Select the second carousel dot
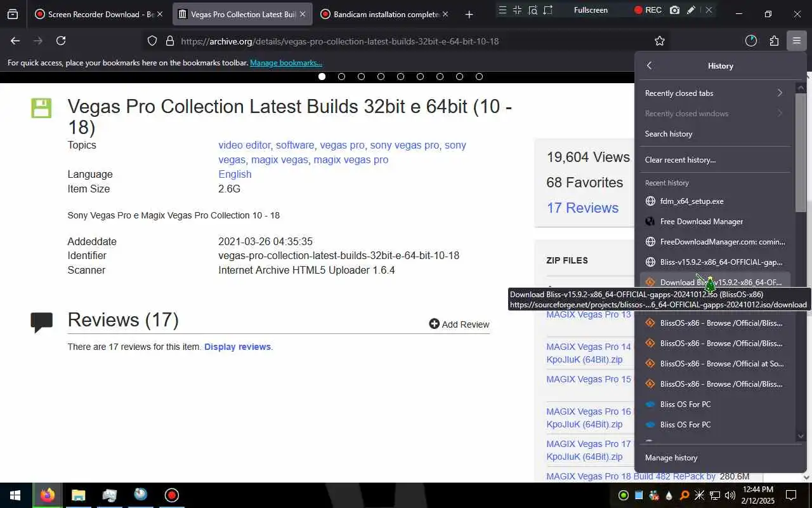The height and width of the screenshot is (508, 812). [x=341, y=77]
